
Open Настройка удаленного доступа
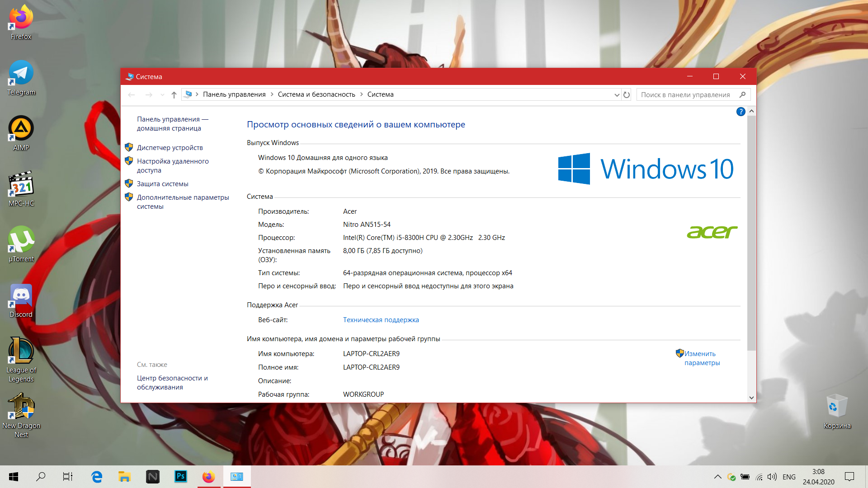pyautogui.click(x=173, y=166)
